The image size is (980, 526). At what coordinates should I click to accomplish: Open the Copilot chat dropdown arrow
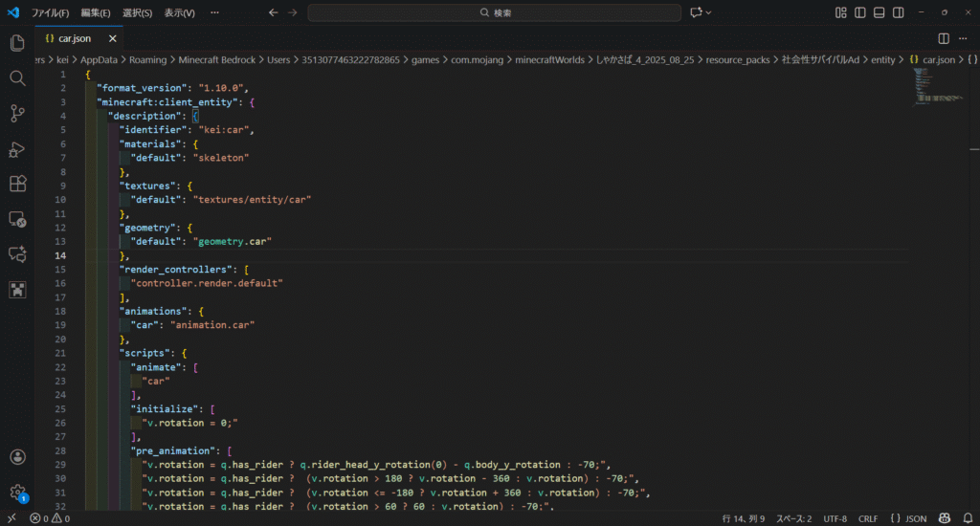[x=708, y=12]
